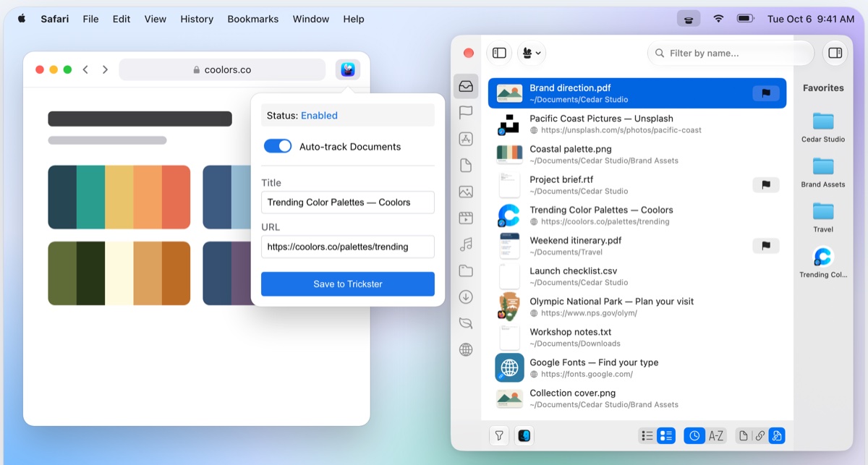Open Trending Col... favorite link
Image resolution: width=868 pixels, height=465 pixels.
(823, 262)
